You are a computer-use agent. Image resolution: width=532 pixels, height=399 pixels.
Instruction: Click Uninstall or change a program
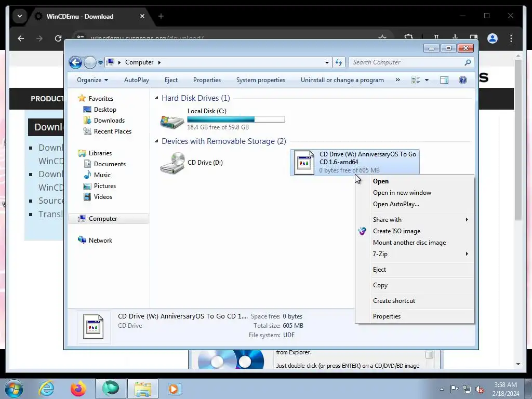pyautogui.click(x=342, y=80)
